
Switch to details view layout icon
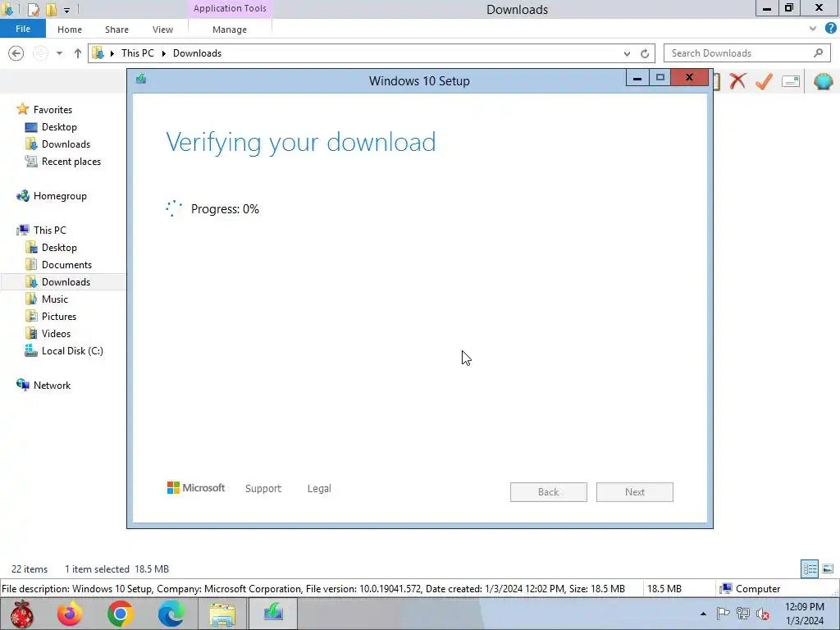810,569
